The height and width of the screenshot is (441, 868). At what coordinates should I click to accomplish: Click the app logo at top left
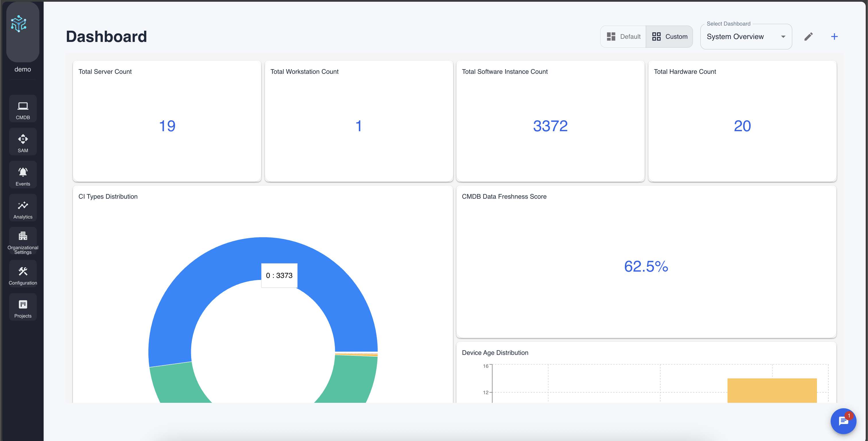point(19,24)
